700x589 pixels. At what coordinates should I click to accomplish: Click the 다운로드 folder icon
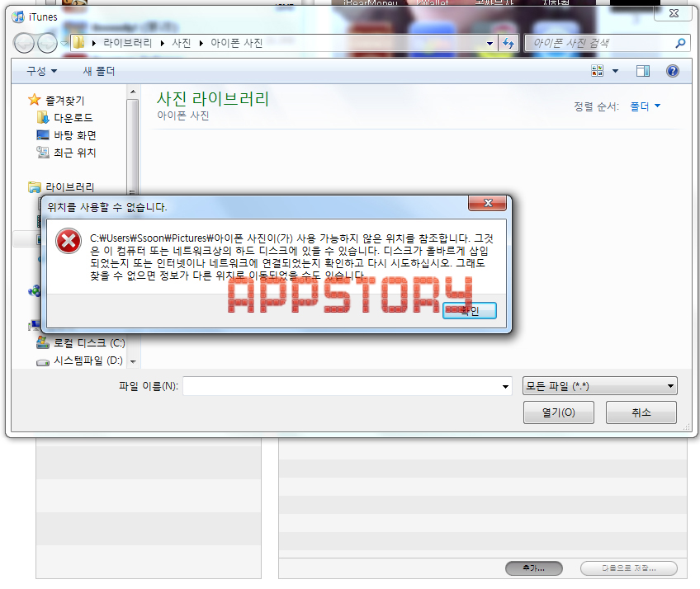(43, 118)
